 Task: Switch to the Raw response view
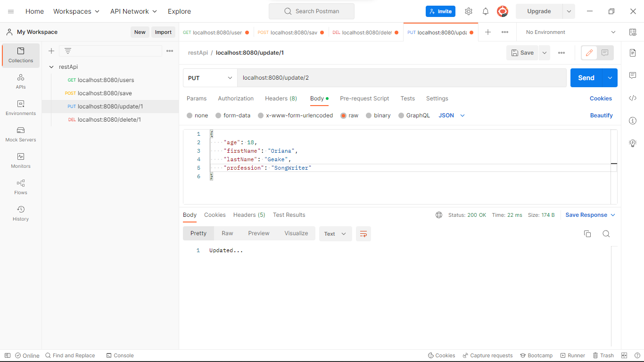[227, 233]
